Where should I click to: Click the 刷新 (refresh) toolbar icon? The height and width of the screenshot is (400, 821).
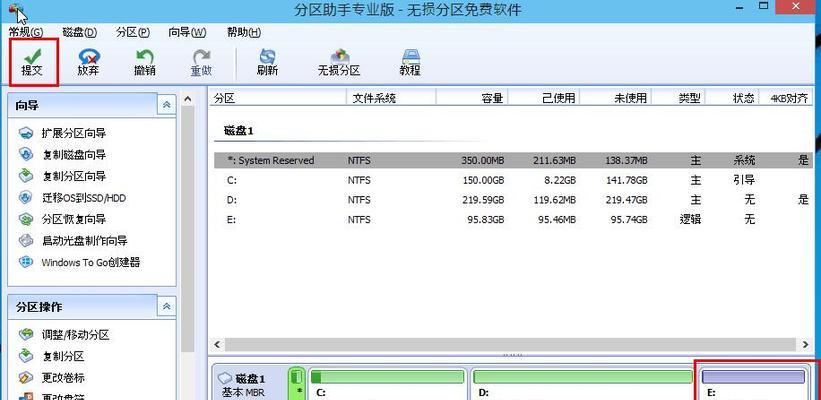tap(268, 56)
